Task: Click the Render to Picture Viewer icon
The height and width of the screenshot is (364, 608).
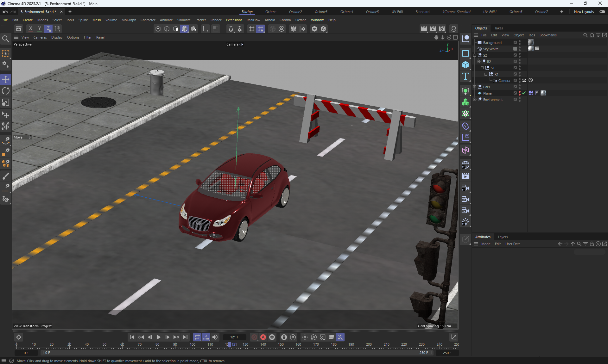Action: pos(433,29)
